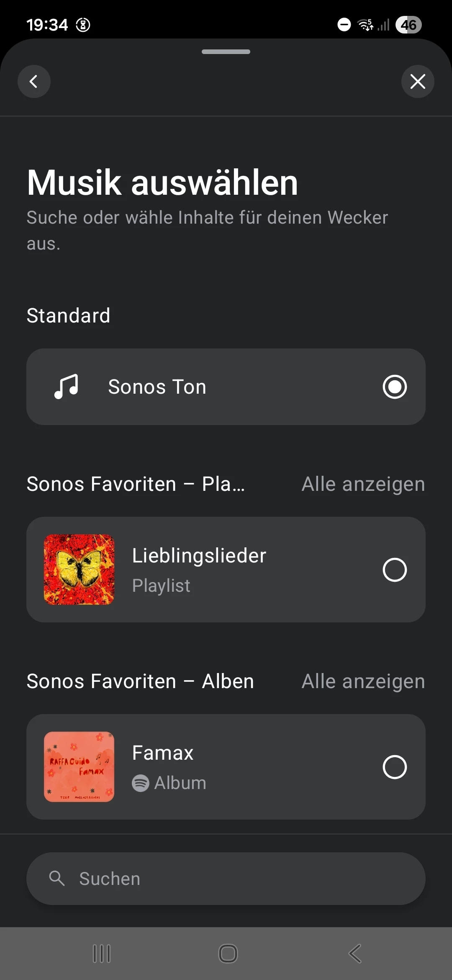Tap the back chevron button
Screen dimensions: 452x980
click(34, 81)
